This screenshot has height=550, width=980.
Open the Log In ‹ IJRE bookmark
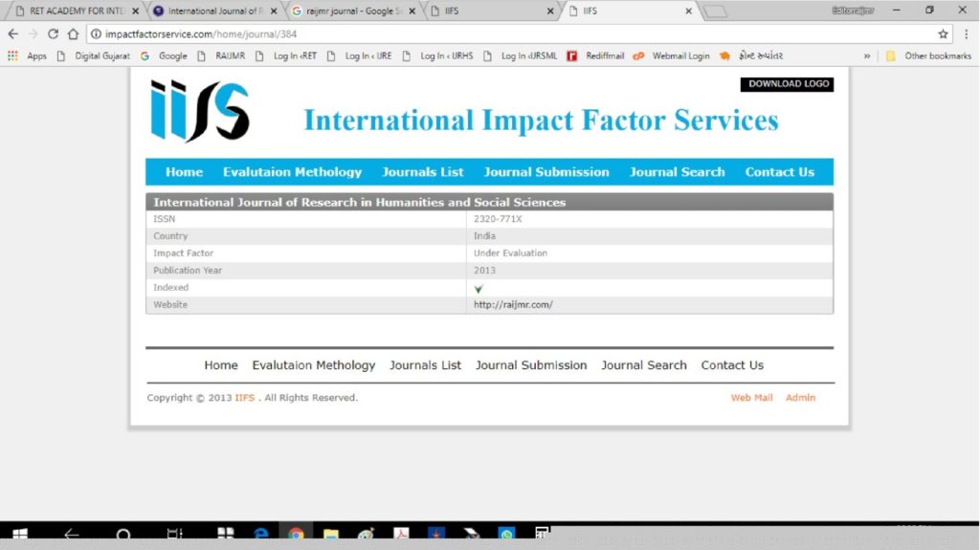coord(360,55)
